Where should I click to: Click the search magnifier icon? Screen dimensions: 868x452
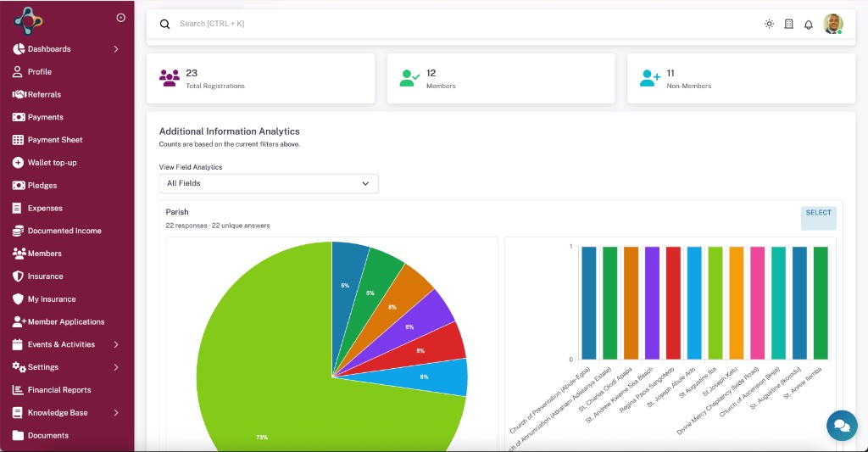(x=165, y=24)
